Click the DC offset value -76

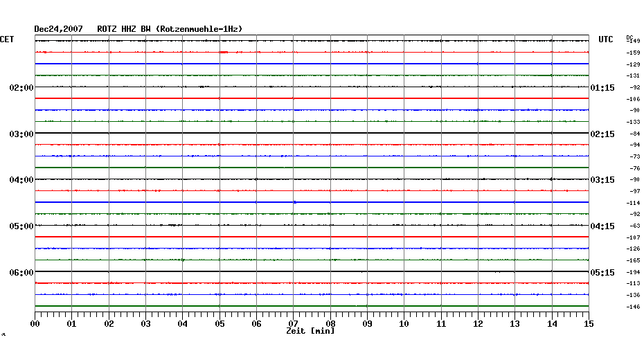coord(634,168)
